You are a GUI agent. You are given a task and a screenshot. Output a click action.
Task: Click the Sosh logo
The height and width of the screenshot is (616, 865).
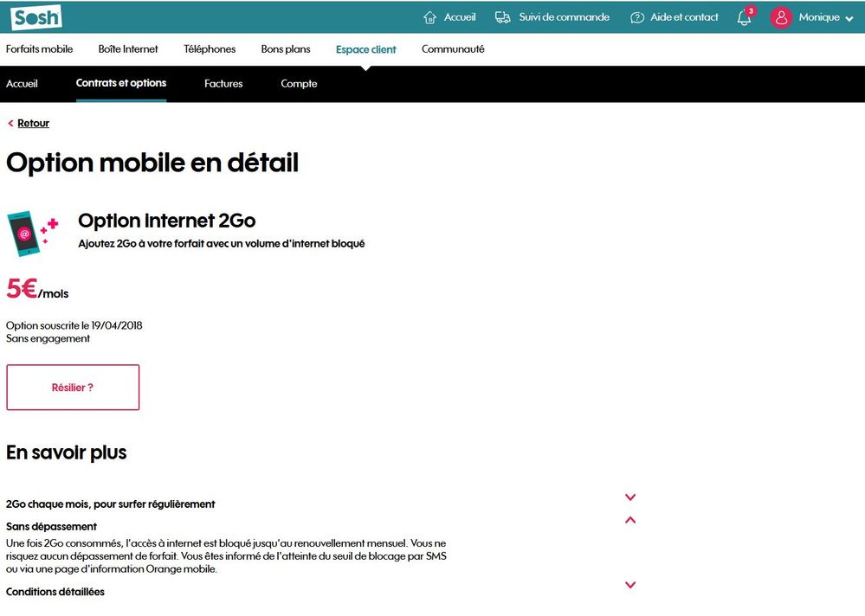click(x=36, y=17)
